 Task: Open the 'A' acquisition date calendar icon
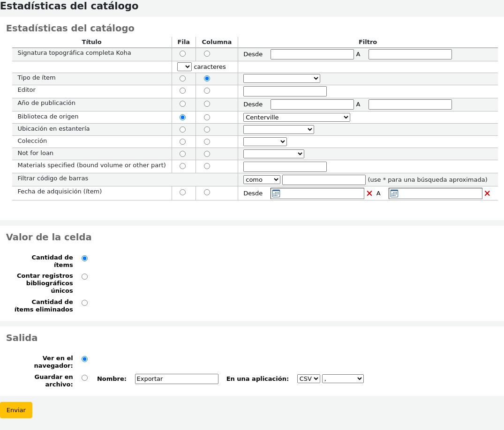[394, 193]
